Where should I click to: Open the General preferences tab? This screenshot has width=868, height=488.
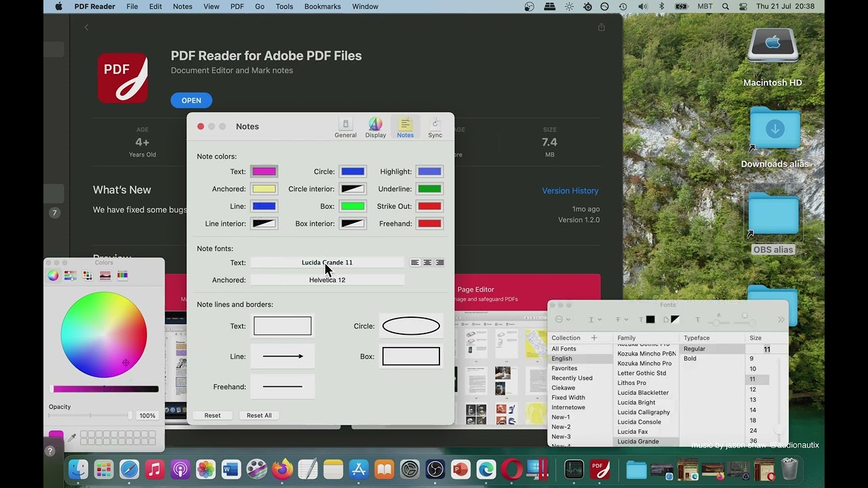click(x=345, y=127)
